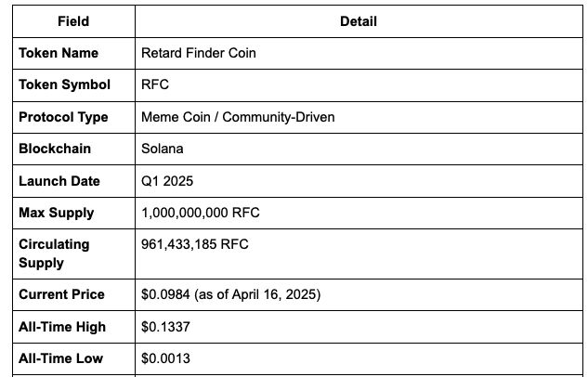
Task: Select the Blockchain label cell
Action: pos(73,149)
